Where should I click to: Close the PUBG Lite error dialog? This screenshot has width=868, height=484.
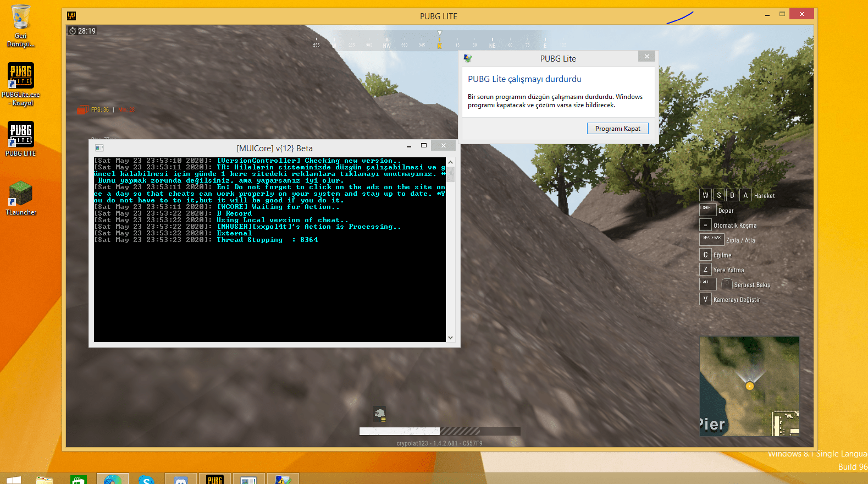647,56
